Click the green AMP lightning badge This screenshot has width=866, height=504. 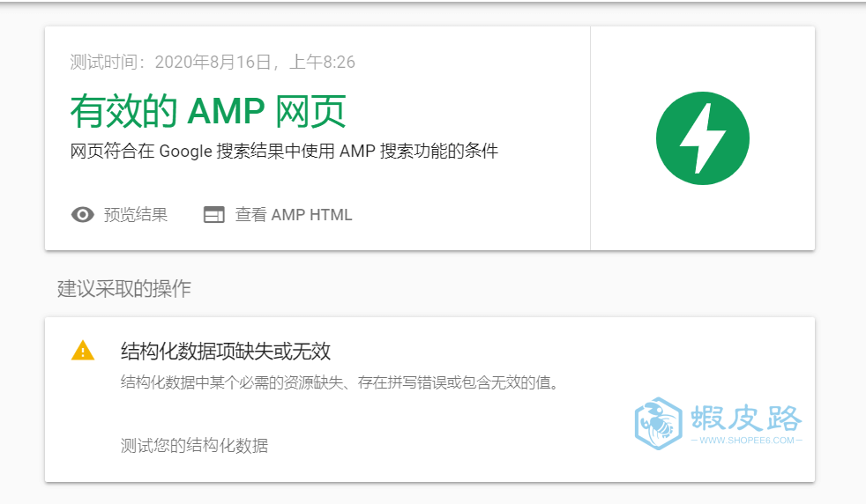coord(703,138)
